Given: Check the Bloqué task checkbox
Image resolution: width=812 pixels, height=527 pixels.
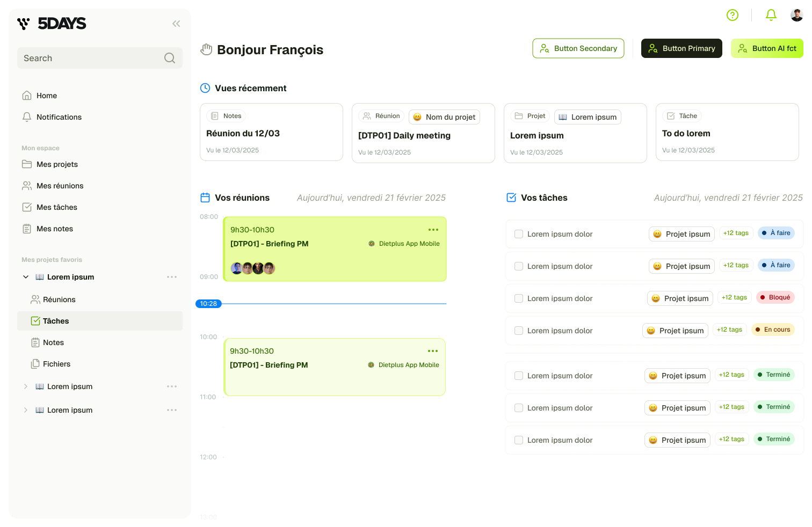Looking at the screenshot, I should 519,298.
